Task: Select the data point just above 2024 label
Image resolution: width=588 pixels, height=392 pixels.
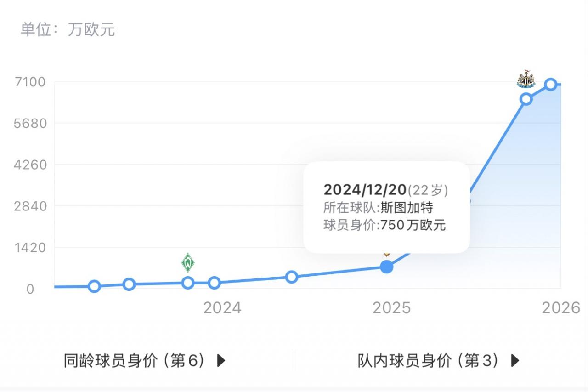Action: point(214,283)
